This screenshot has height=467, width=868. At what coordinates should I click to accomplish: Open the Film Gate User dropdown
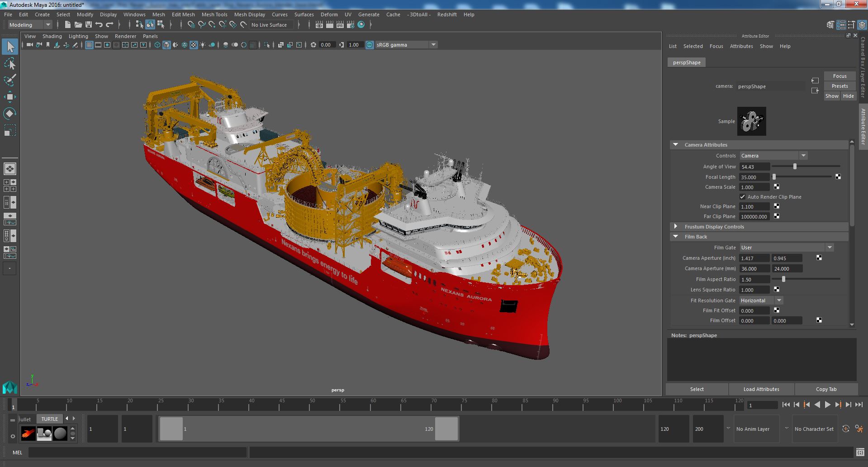(787, 248)
